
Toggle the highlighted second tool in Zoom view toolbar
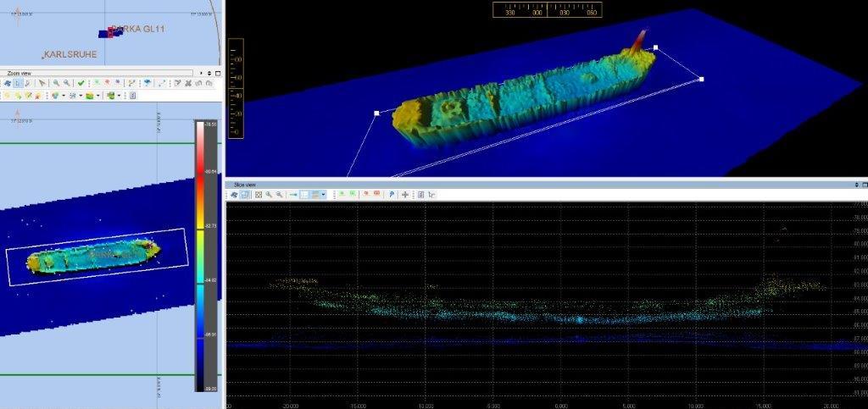point(18,83)
